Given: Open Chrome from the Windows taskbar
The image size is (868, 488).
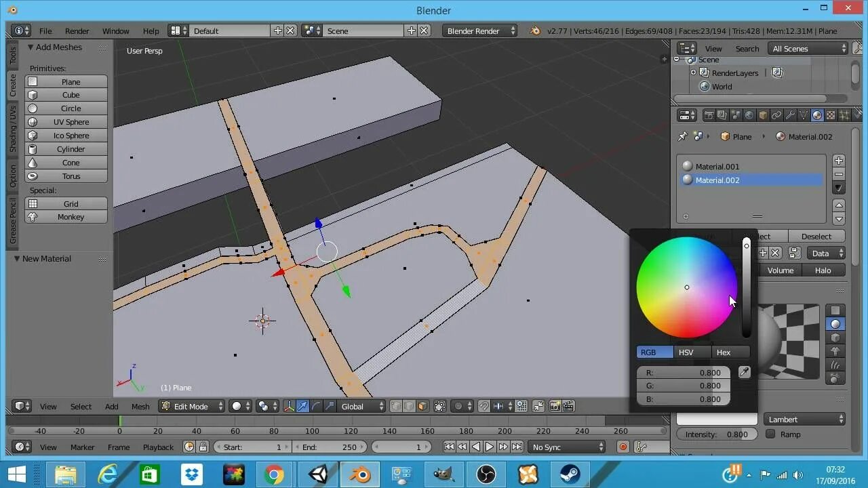Looking at the screenshot, I should (274, 475).
